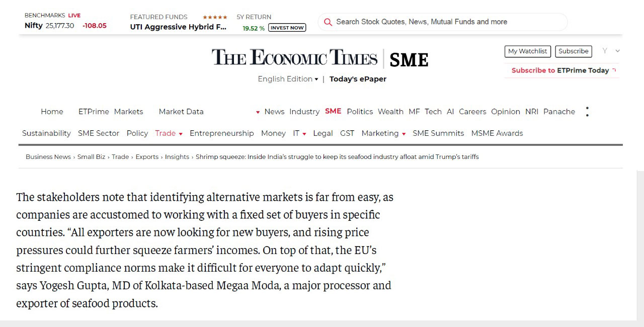The image size is (644, 327).
Task: Click the search magnifier icon
Action: (x=328, y=22)
